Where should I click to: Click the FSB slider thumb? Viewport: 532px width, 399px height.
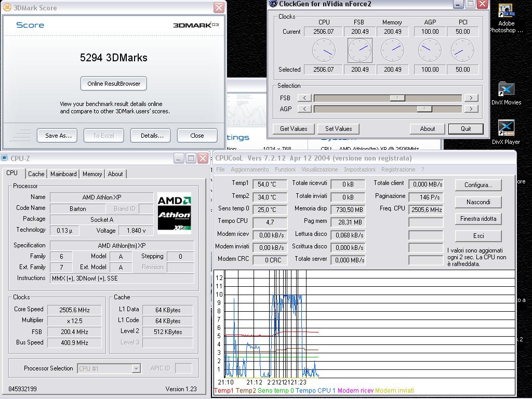(x=397, y=98)
